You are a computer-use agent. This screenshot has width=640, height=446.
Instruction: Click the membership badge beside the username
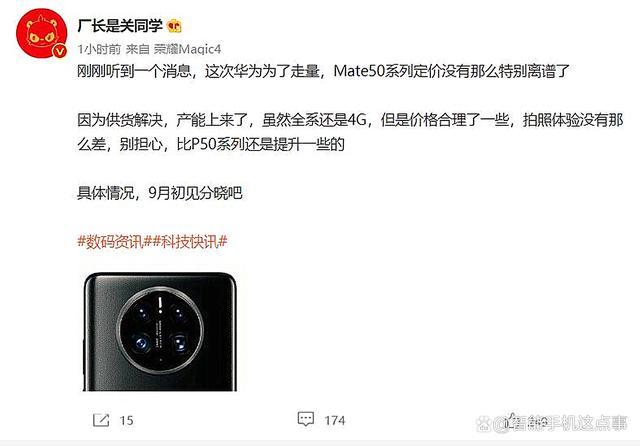174,26
